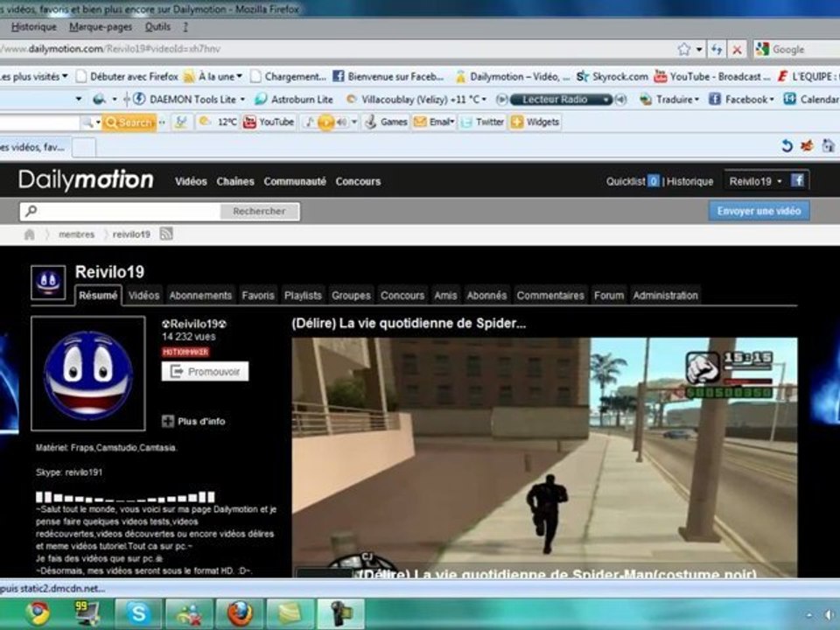This screenshot has height=630, width=840.
Task: Click the Calendar toolbar icon
Action: coord(789,100)
